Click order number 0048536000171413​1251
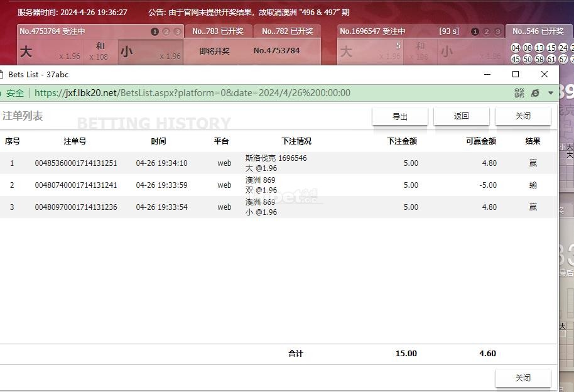Screen dimensions: 574x392 point(76,163)
